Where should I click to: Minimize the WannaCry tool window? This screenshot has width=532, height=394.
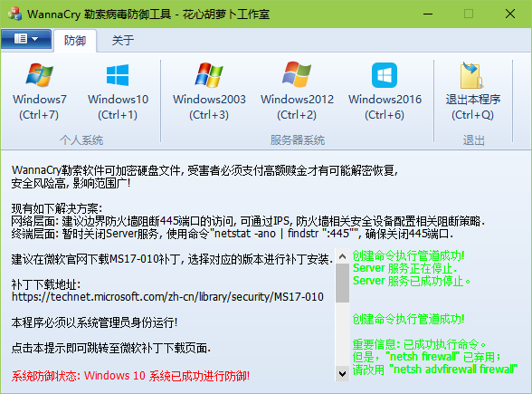tap(428, 14)
